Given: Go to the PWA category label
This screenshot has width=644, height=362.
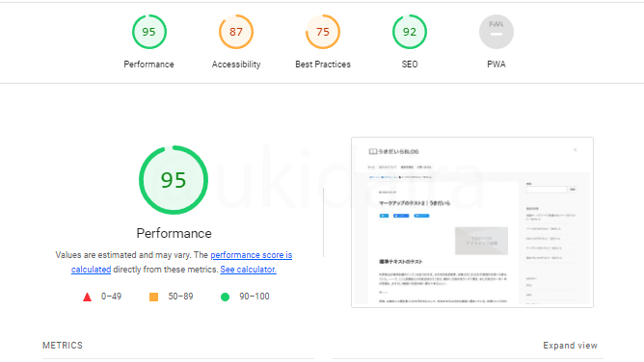Looking at the screenshot, I should (496, 65).
